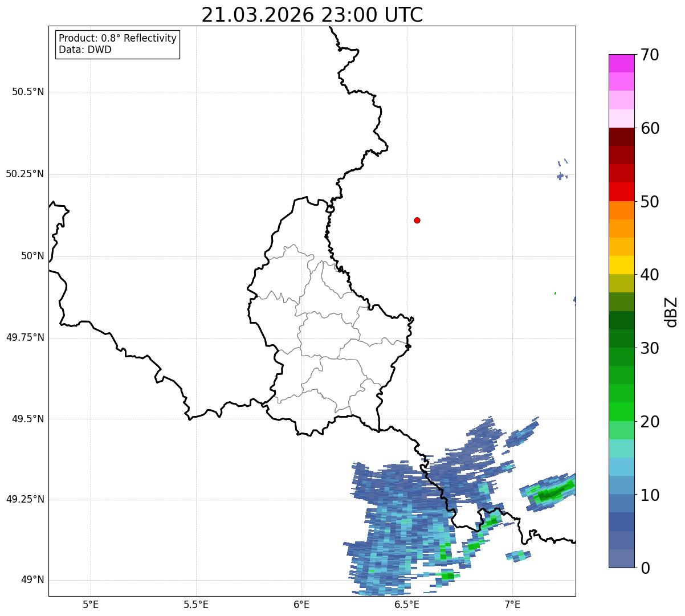This screenshot has height=616, width=685.
Task: Click the 10 tick on the colorbar
Action: pyautogui.click(x=650, y=495)
